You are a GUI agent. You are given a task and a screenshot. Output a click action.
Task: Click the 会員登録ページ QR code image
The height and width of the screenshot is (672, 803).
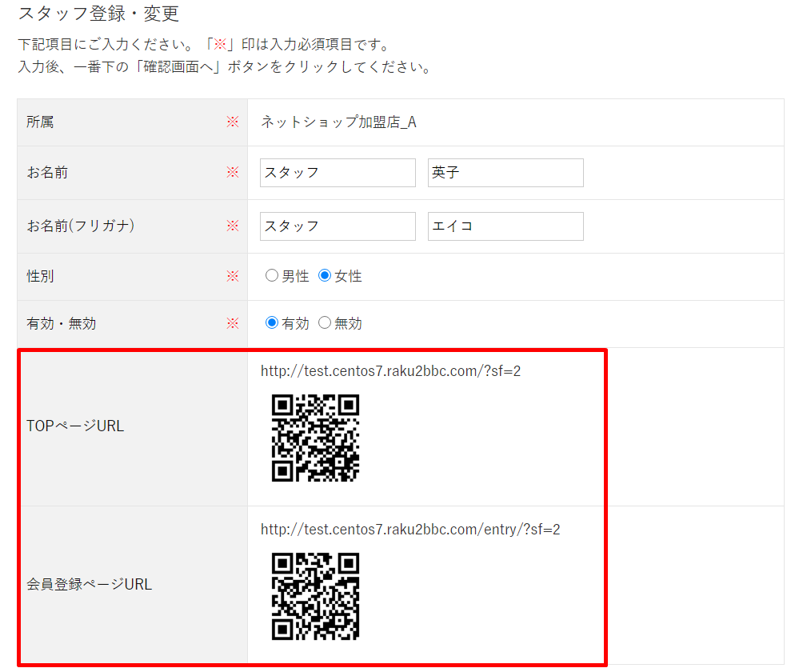tap(315, 596)
